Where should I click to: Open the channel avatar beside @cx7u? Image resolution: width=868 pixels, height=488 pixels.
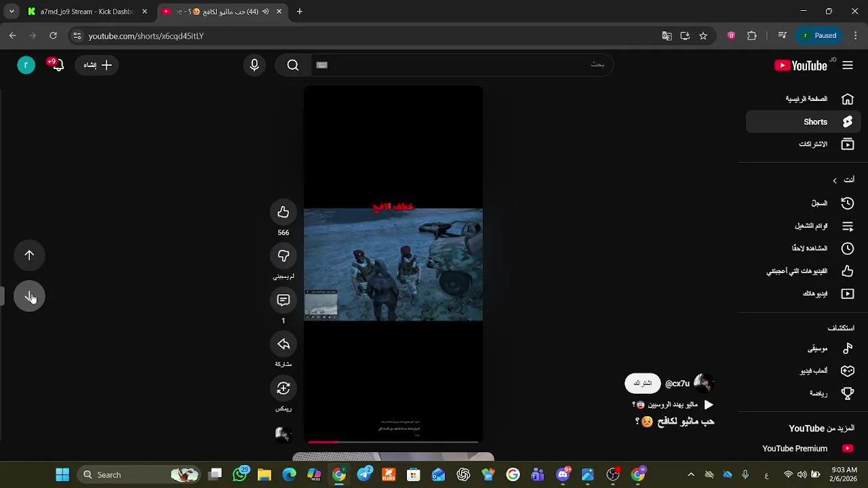tap(704, 384)
